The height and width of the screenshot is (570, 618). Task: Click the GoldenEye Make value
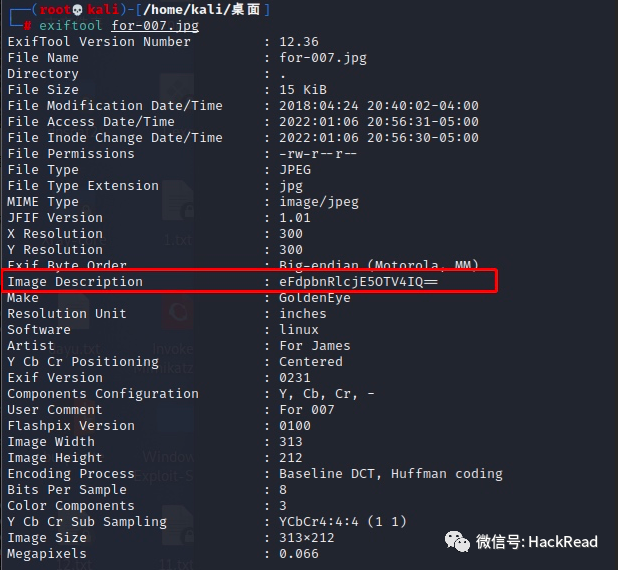click(315, 298)
